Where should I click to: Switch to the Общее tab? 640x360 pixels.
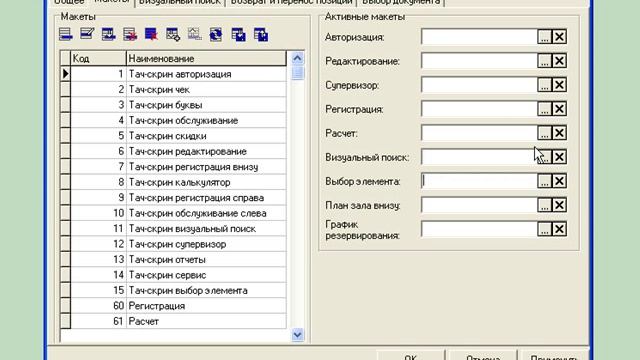[69, 2]
